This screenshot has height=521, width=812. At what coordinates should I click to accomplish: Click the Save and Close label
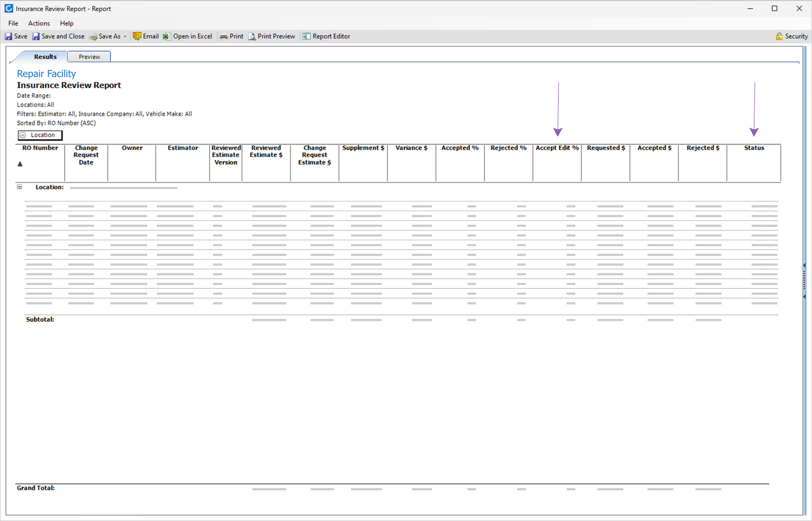click(x=63, y=36)
